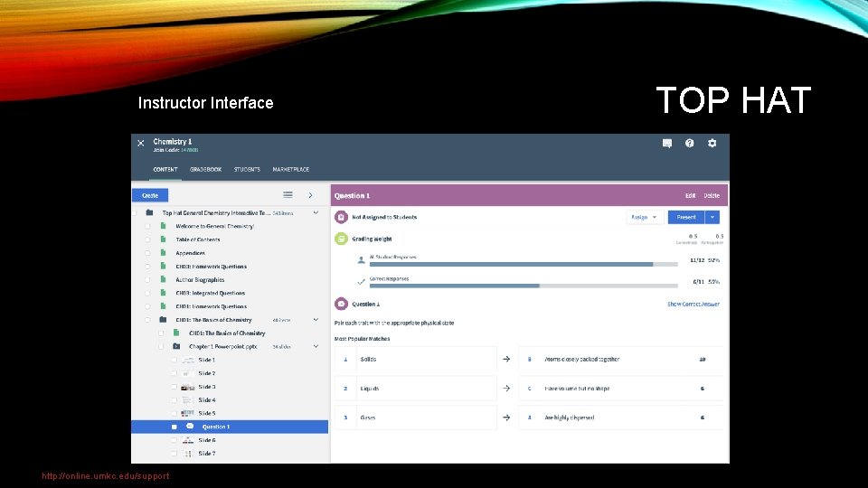Click the Show Correct Answer link

693,305
